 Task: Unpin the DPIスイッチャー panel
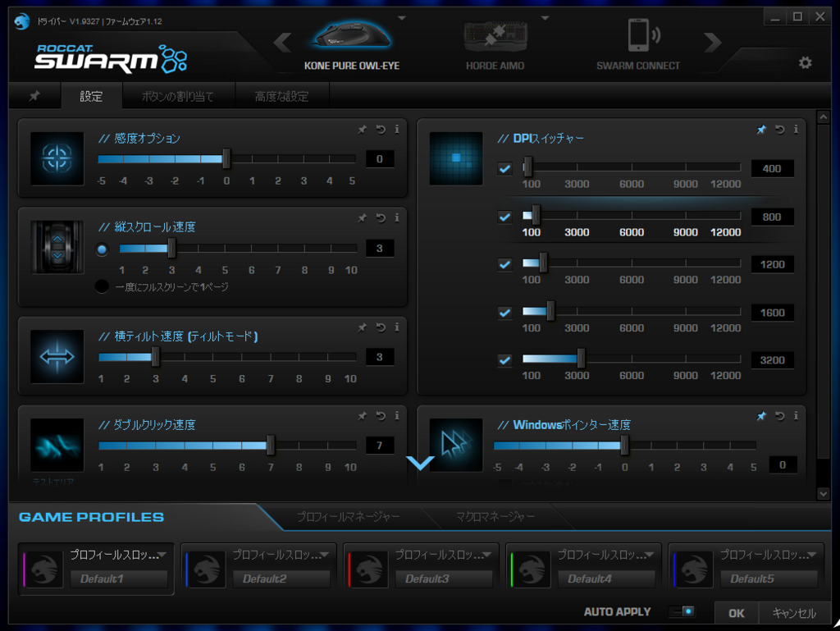coord(761,129)
